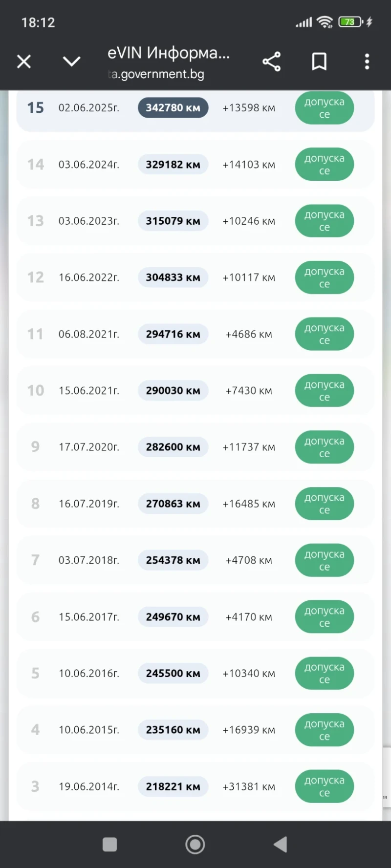
Task: Bookmark this page
Action: coord(319,62)
